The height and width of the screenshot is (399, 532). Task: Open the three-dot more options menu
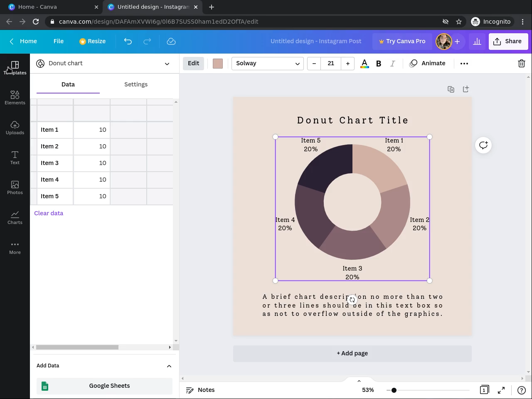[464, 64]
